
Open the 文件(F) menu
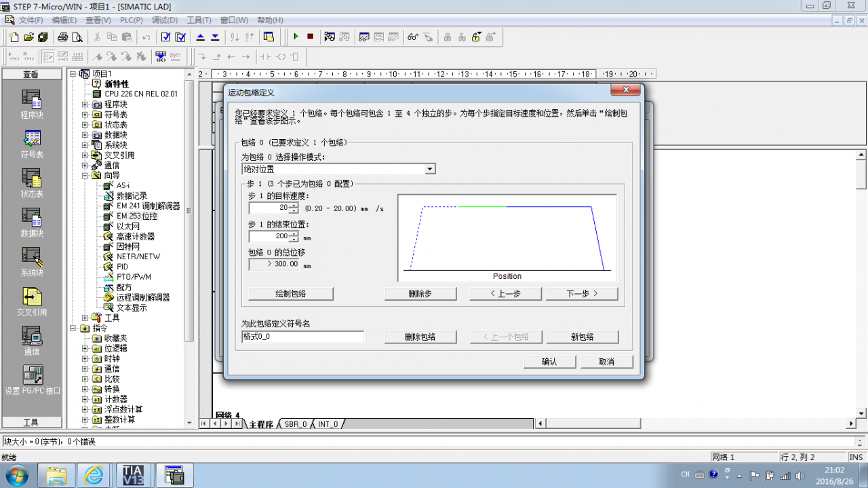[x=29, y=20]
